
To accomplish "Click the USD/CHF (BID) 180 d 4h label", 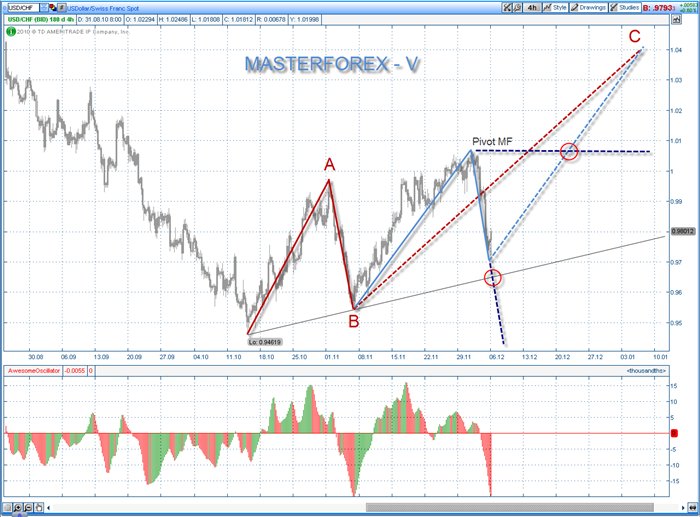I will (41, 20).
